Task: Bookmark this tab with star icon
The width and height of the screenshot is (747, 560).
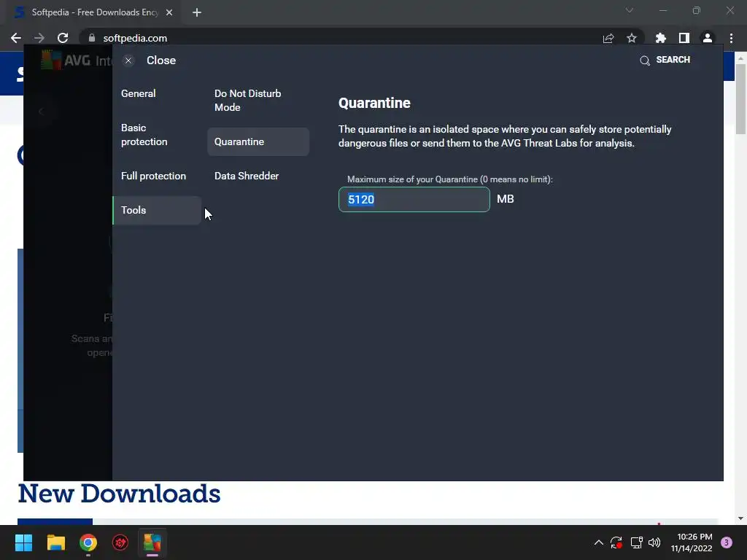Action: (632, 38)
